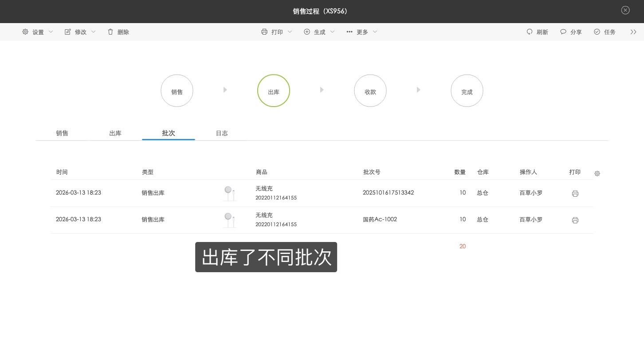Click the 无线充 wireless charger thumbnail
Viewport: 644px width, 345px height.
229,193
